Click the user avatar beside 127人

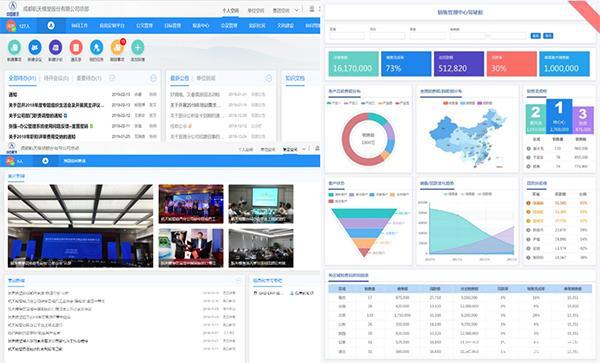coord(11,26)
